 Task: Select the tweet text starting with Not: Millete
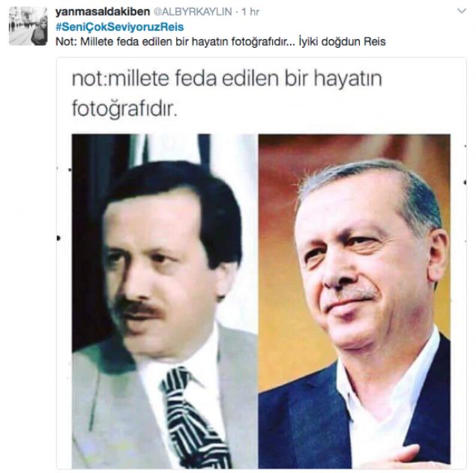coord(220,41)
